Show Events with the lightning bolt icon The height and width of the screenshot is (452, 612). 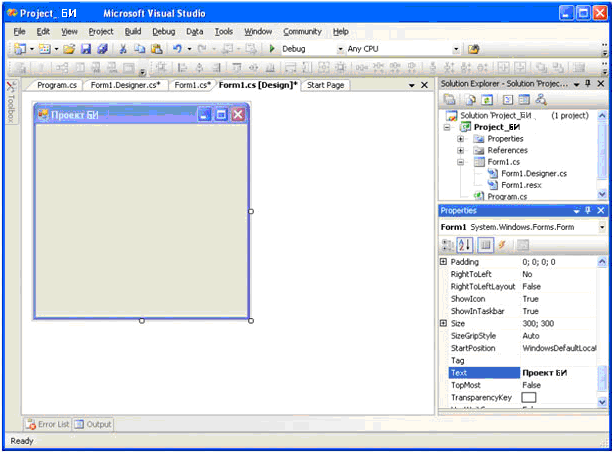[x=502, y=245]
